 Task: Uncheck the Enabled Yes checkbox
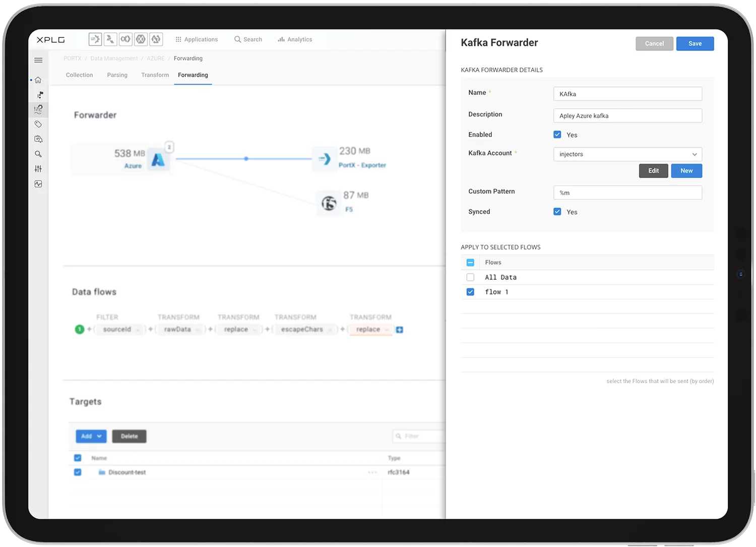[x=557, y=135]
